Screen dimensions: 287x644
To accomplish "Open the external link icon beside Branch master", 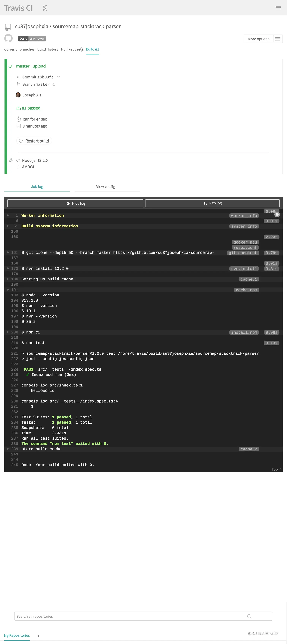I will pyautogui.click(x=54, y=85).
